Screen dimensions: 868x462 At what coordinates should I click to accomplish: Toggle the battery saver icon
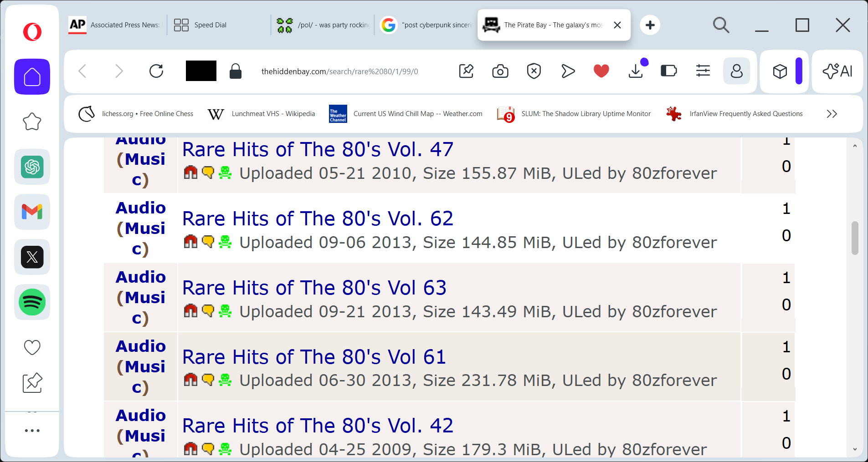pyautogui.click(x=669, y=71)
